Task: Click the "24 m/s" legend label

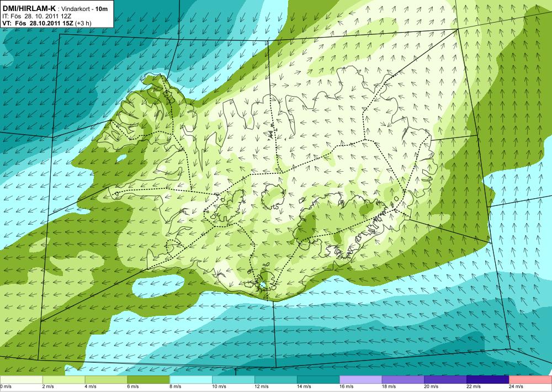Action: click(516, 386)
